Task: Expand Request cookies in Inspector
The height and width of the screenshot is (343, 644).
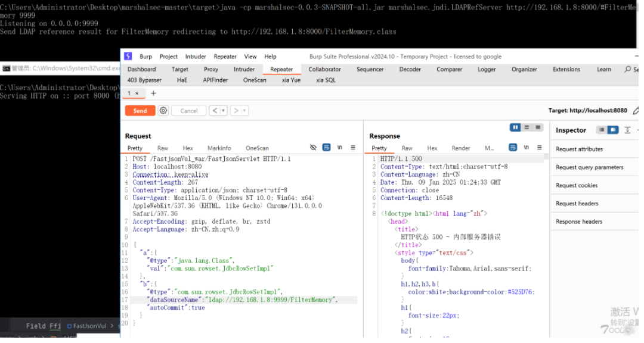Action: click(595, 185)
